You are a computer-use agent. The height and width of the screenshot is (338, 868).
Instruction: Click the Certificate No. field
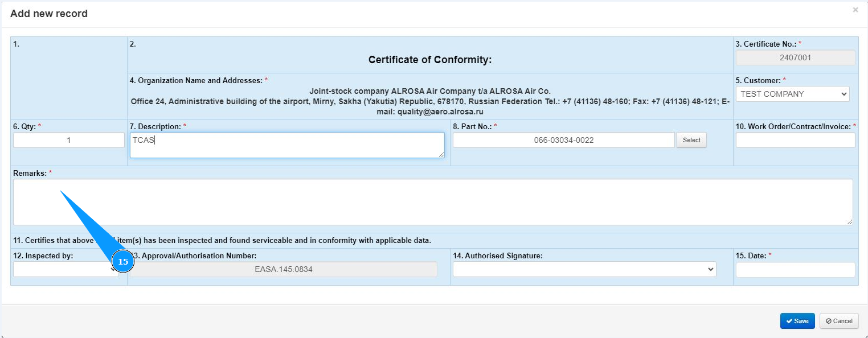795,57
